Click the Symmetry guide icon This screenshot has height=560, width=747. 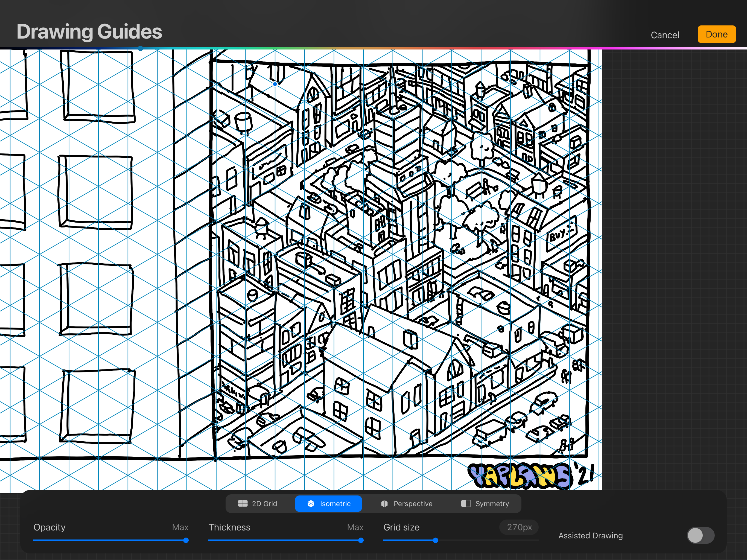(x=466, y=504)
